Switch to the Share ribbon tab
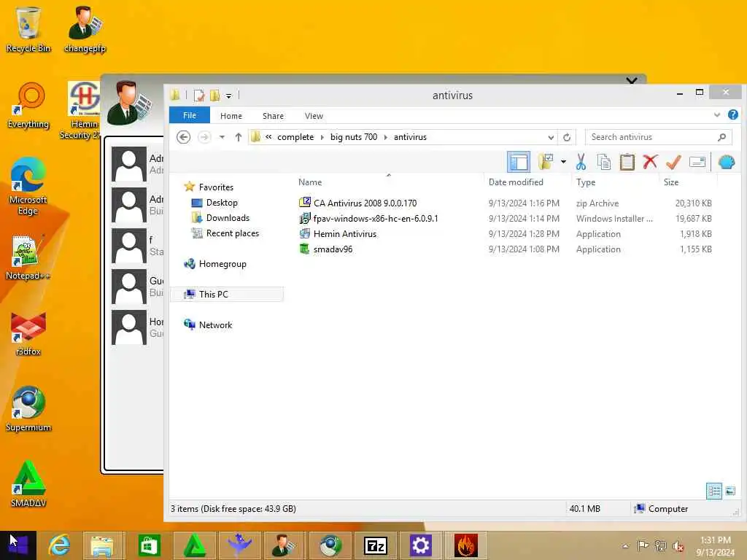747x560 pixels. (x=273, y=116)
